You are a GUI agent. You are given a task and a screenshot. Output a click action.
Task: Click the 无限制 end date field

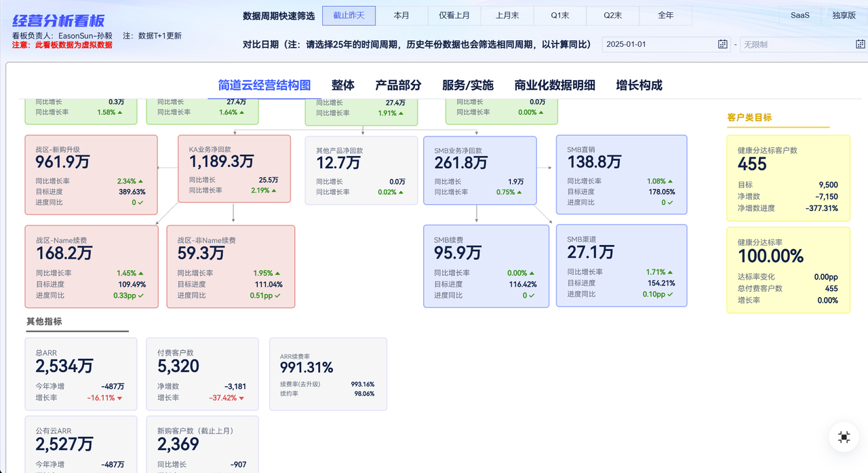tap(803, 44)
